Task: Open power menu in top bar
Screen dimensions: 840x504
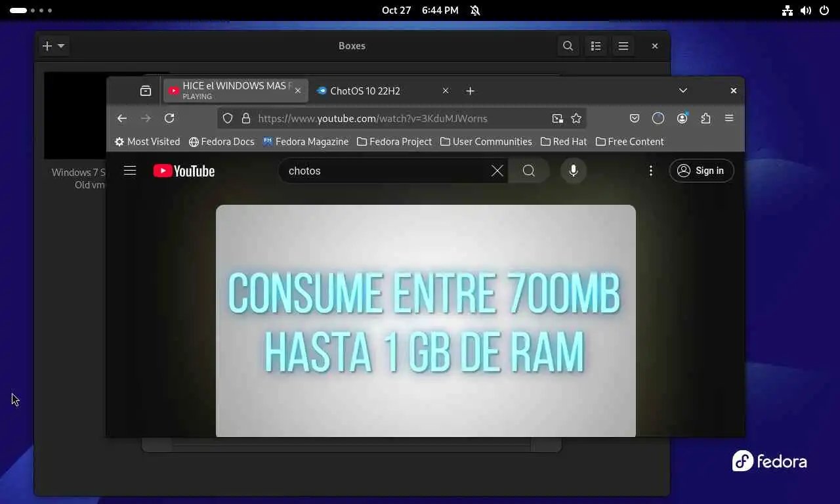Action: (824, 10)
